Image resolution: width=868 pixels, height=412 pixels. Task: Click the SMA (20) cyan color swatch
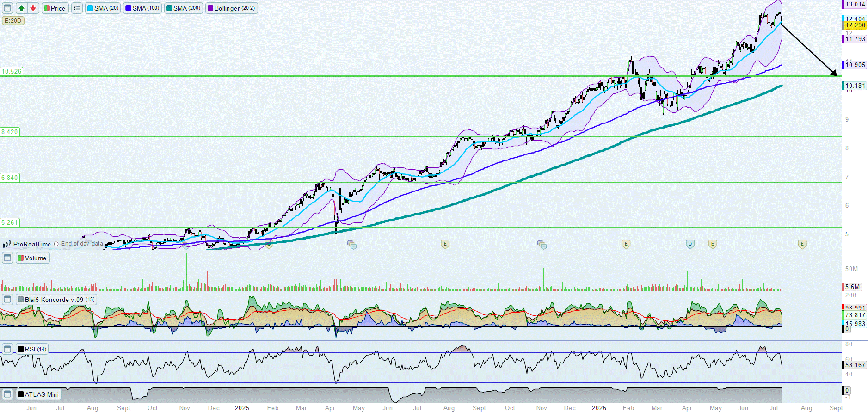coord(90,8)
